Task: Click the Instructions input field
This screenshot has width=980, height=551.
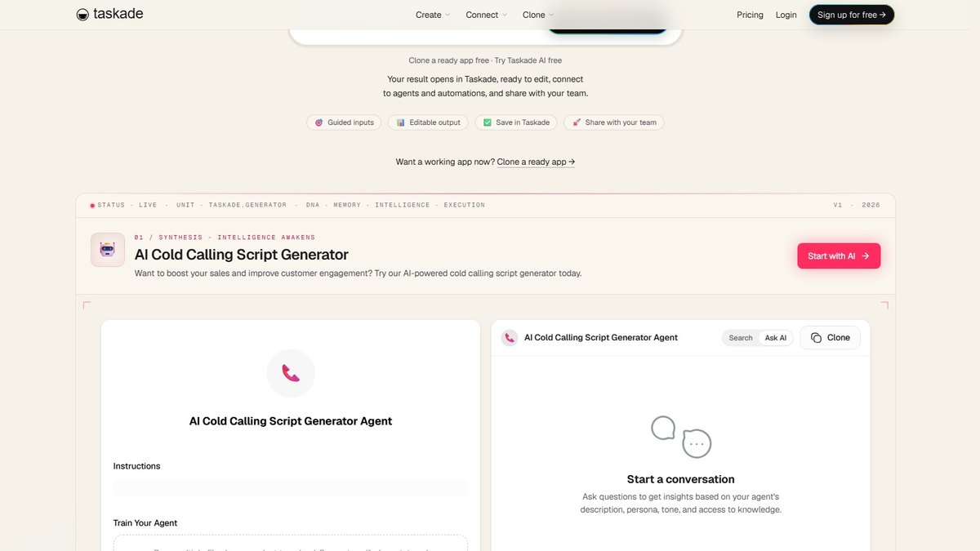Action: [x=291, y=488]
